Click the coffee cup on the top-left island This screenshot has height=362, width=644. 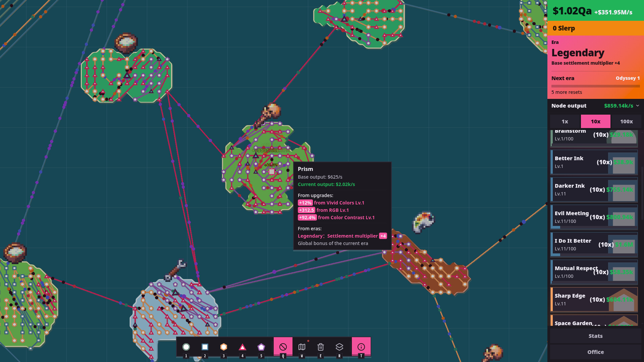(126, 43)
